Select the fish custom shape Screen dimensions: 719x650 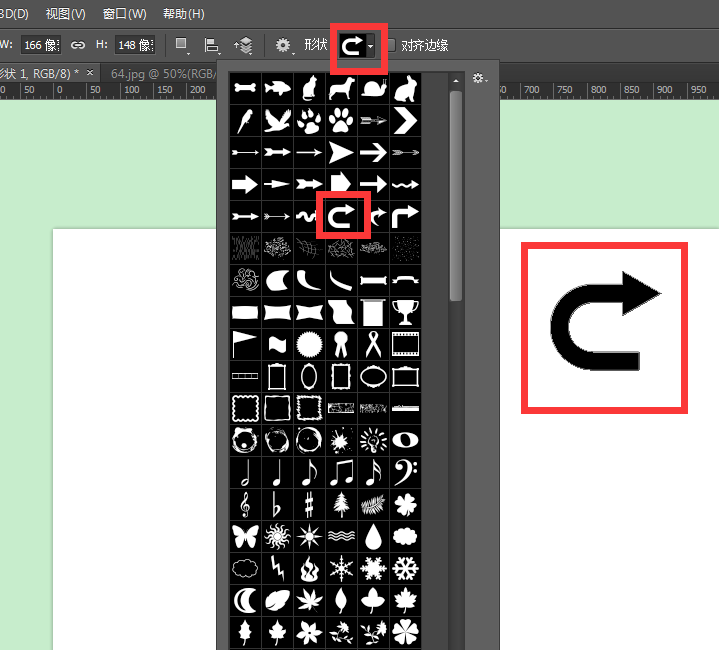pyautogui.click(x=277, y=88)
